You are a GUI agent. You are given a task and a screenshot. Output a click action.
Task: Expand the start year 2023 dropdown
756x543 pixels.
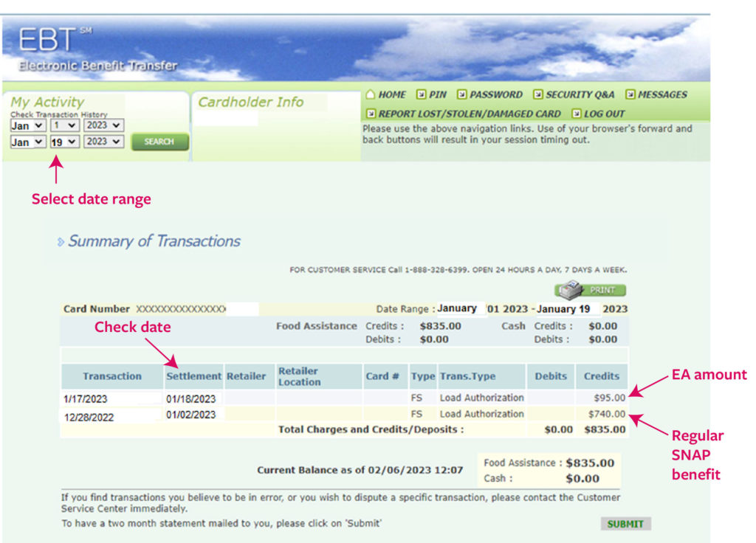click(x=103, y=126)
